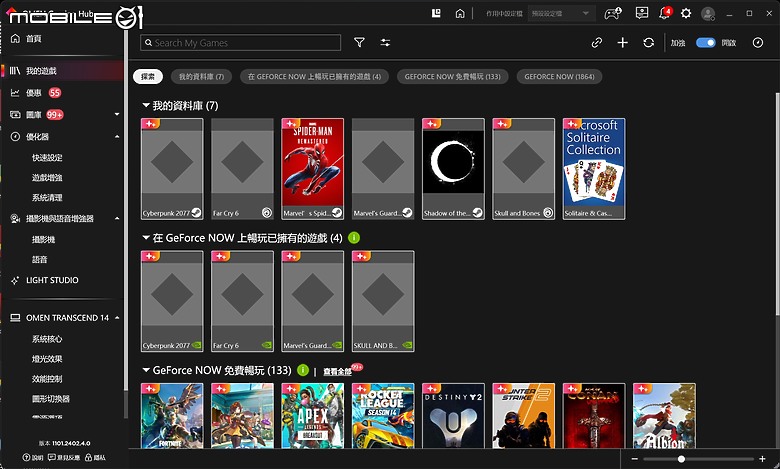This screenshot has width=780, height=469.
Task: Click the thumbnail size slider handle
Action: coord(681,459)
